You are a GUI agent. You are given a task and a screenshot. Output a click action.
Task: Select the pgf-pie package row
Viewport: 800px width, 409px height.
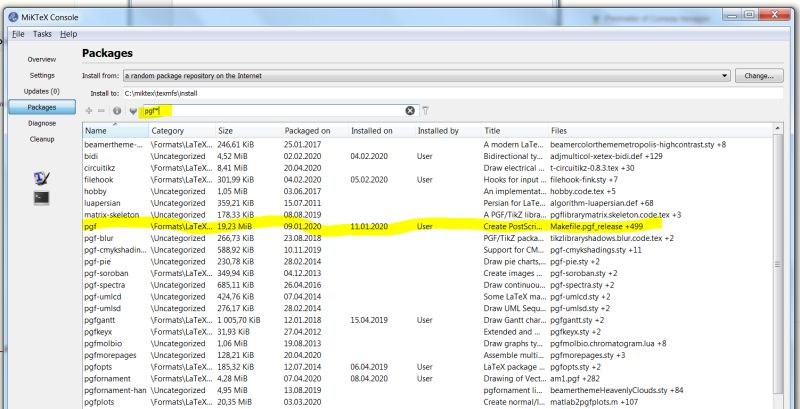[428, 262]
